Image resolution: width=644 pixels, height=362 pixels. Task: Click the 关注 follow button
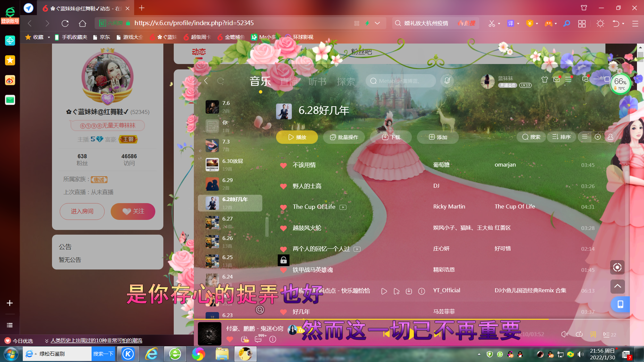[133, 212]
